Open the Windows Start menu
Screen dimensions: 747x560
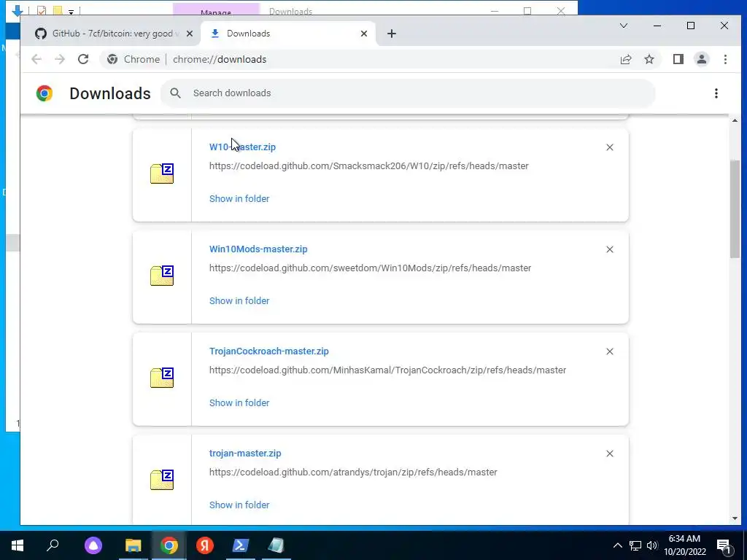(18, 545)
